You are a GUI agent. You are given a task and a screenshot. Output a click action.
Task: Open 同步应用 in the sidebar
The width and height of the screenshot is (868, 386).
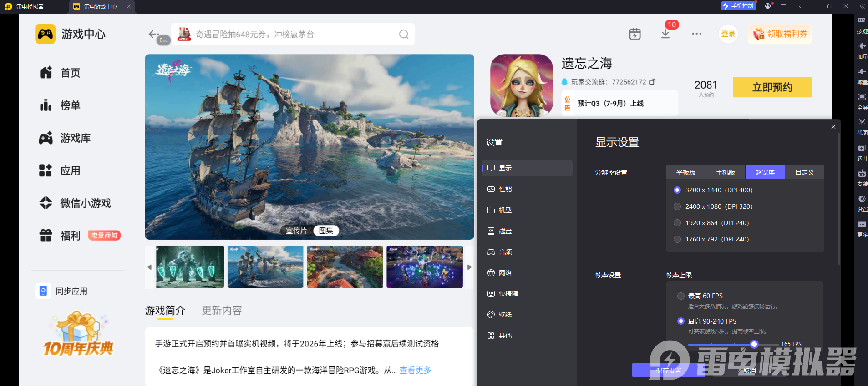click(62, 291)
